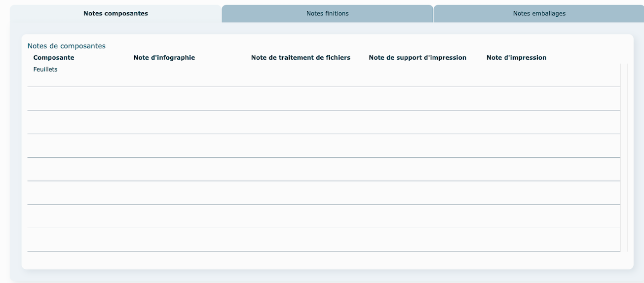Click the Note d'impression column header
The image size is (644, 283).
coord(516,58)
